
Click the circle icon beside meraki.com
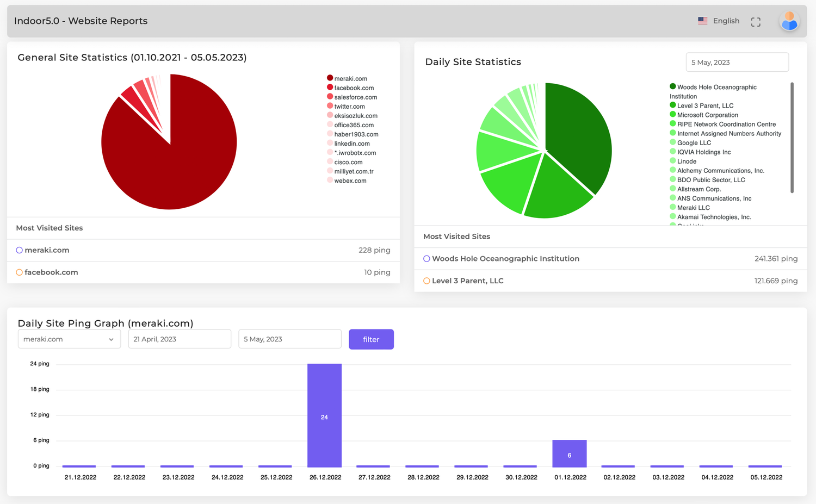click(19, 250)
